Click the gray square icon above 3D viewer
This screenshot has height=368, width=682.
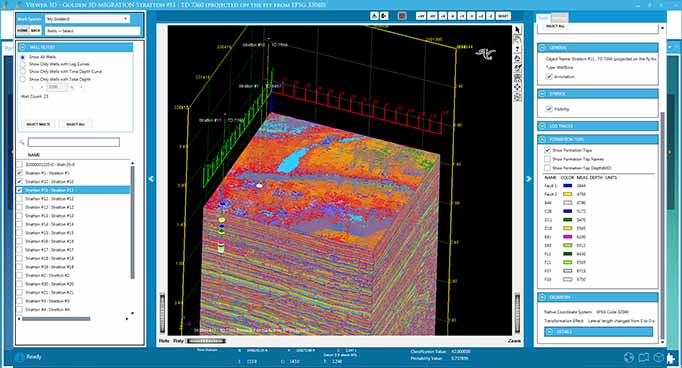pos(402,16)
